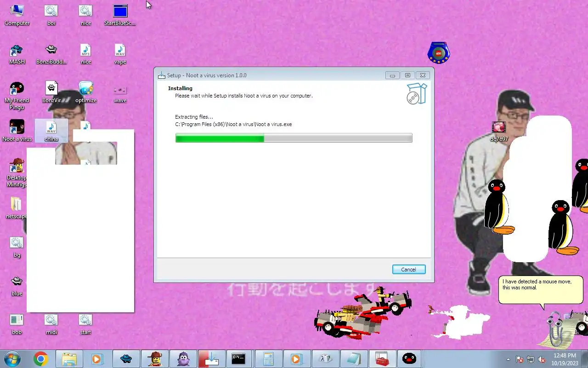Select the BonziBudd... desktop icon

51,54
